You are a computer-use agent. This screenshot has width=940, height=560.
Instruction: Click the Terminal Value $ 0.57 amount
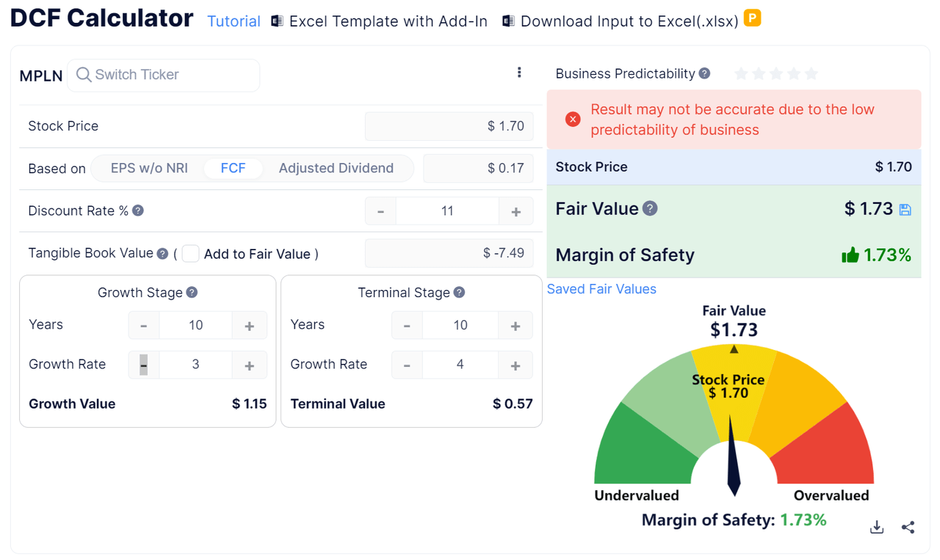point(513,404)
